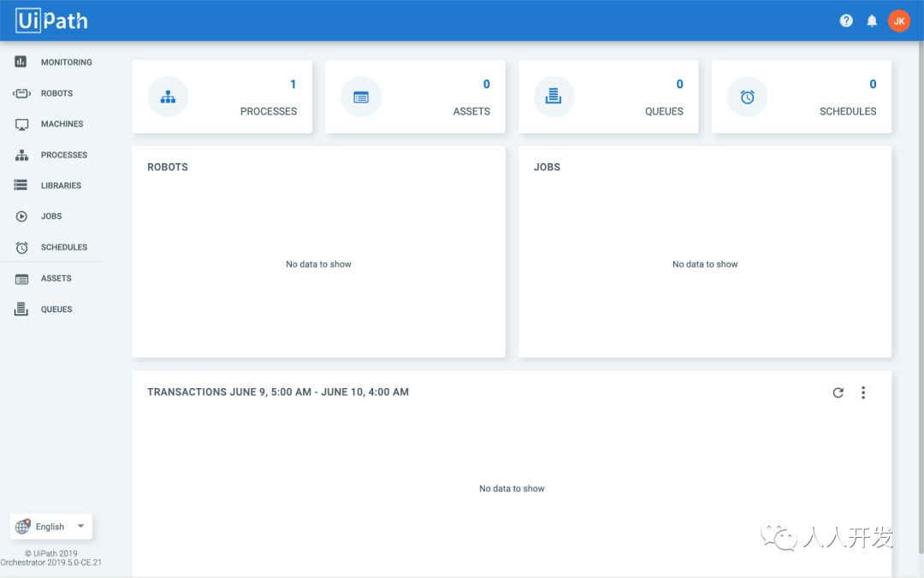Image resolution: width=924 pixels, height=578 pixels.
Task: Expand the English language dropdown arrow
Action: coord(80,526)
